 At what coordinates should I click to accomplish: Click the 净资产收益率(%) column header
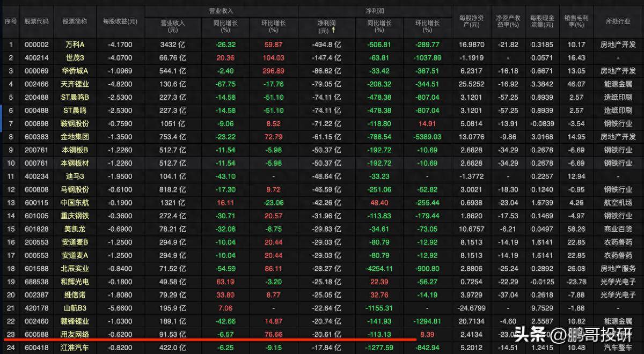point(508,21)
